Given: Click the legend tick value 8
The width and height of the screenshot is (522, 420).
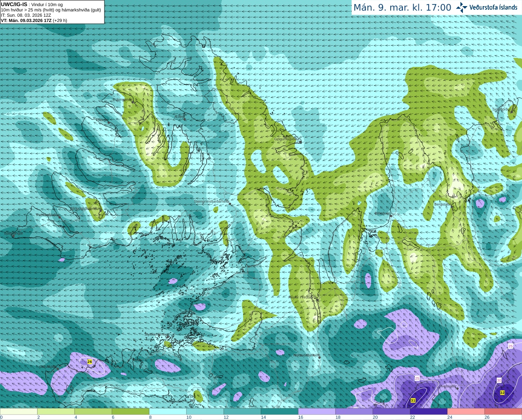Looking at the screenshot, I should tap(150, 417).
